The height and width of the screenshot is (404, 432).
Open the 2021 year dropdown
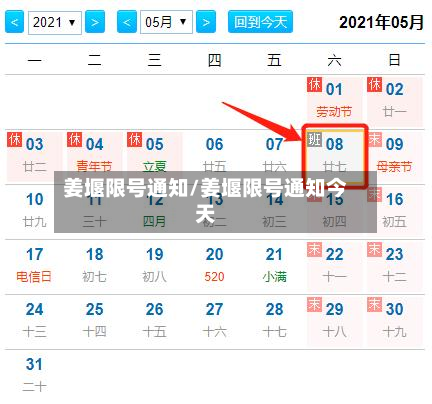(x=55, y=22)
